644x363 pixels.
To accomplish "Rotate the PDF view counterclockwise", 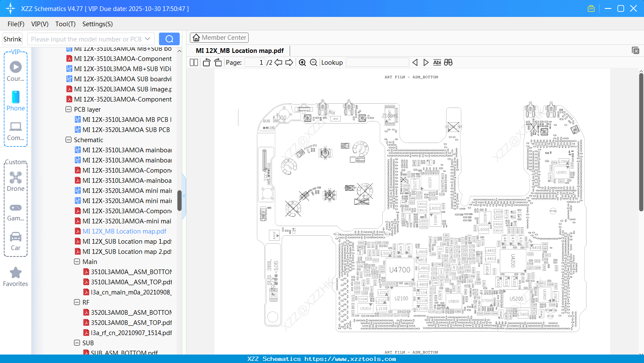I will pyautogui.click(x=206, y=62).
